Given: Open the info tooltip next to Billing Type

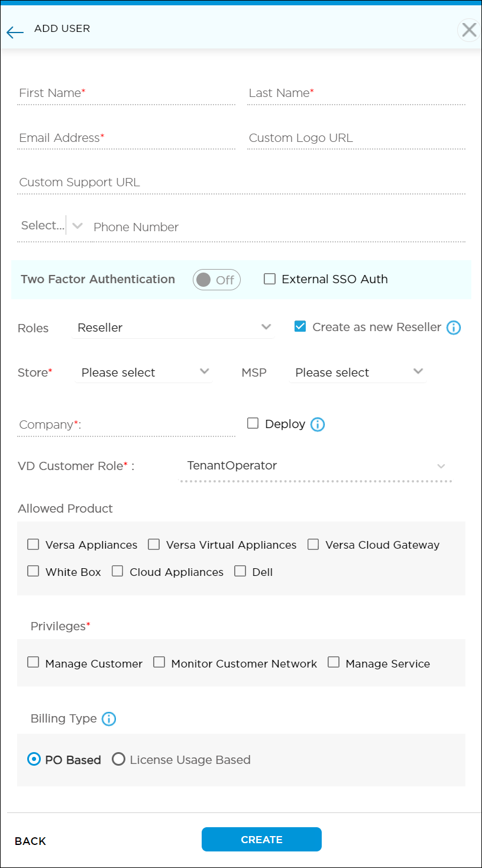Looking at the screenshot, I should click(x=108, y=719).
